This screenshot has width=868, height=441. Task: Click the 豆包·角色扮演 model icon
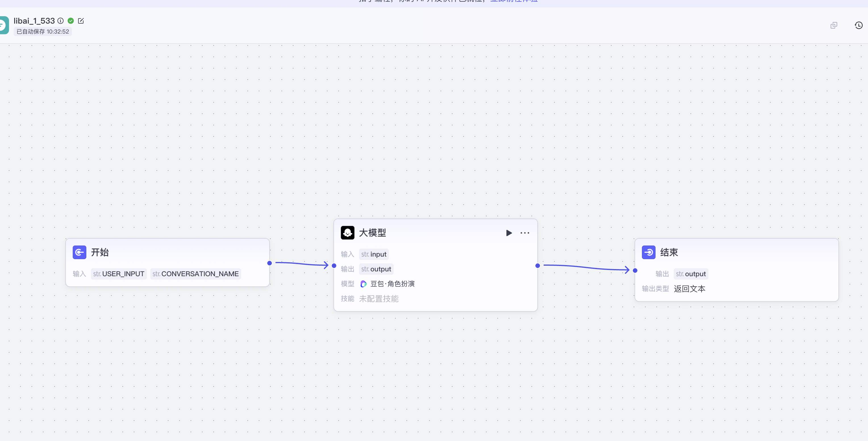[x=363, y=284]
